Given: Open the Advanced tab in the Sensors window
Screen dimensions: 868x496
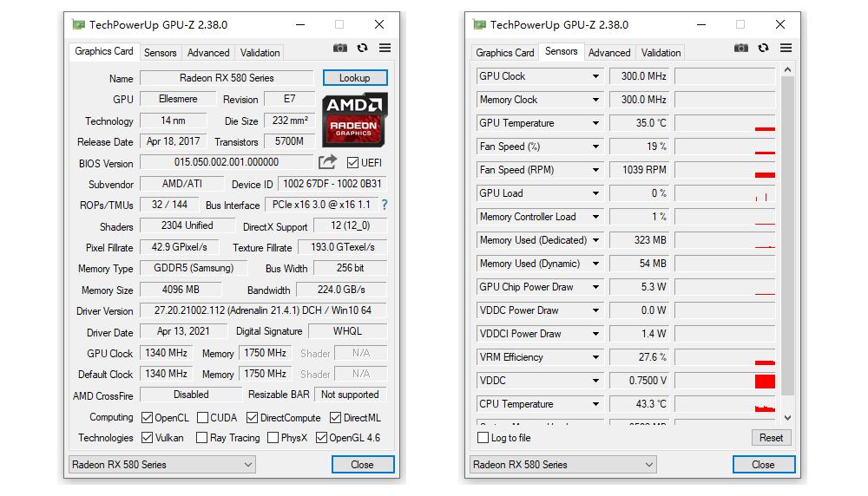Looking at the screenshot, I should pyautogui.click(x=609, y=53).
